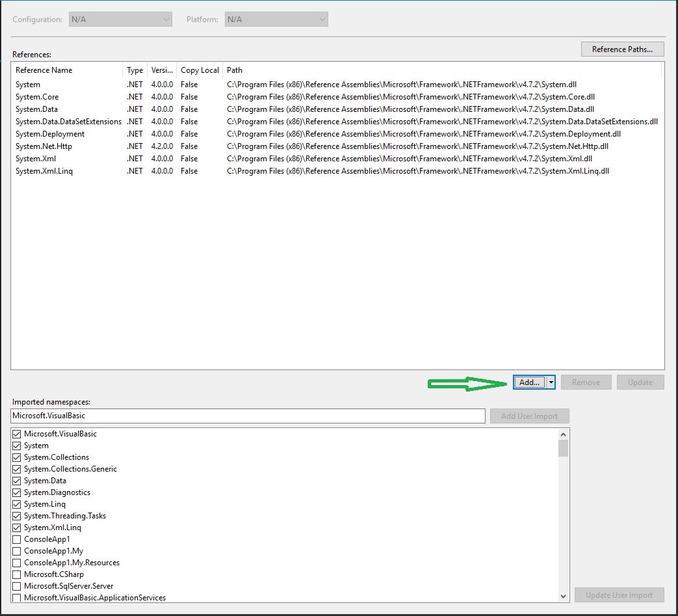This screenshot has height=616, width=678.
Task: Uncheck the Microsoft.VisualBasic namespace
Action: point(17,434)
